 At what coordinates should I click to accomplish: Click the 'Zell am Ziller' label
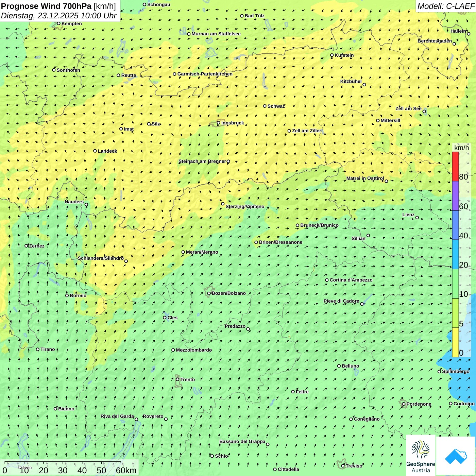point(307,131)
